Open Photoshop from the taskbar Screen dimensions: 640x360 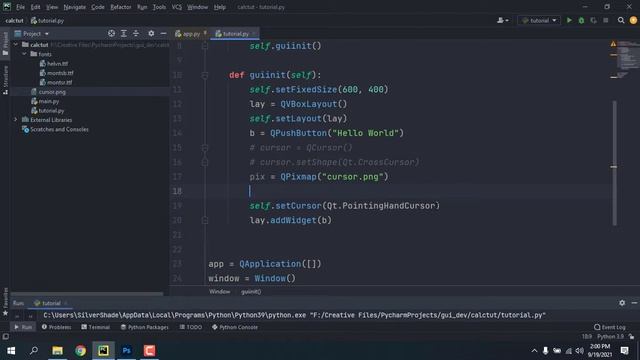click(127, 351)
